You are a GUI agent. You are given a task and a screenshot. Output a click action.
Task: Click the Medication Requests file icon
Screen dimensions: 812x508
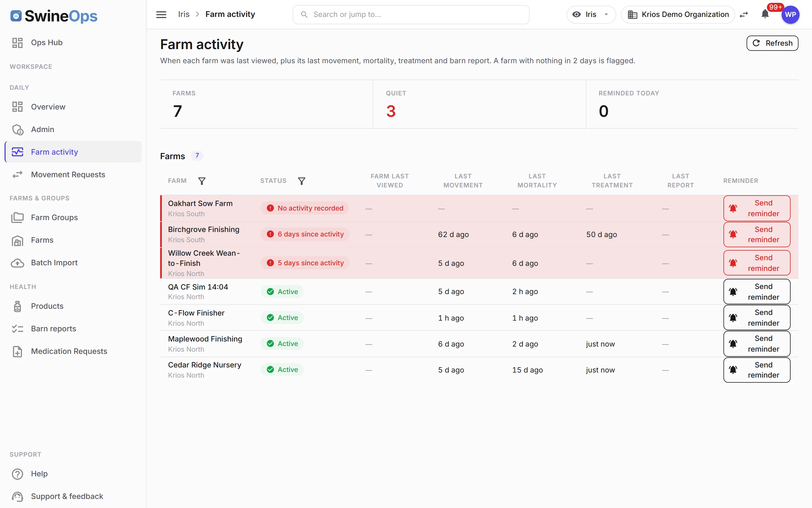17,351
